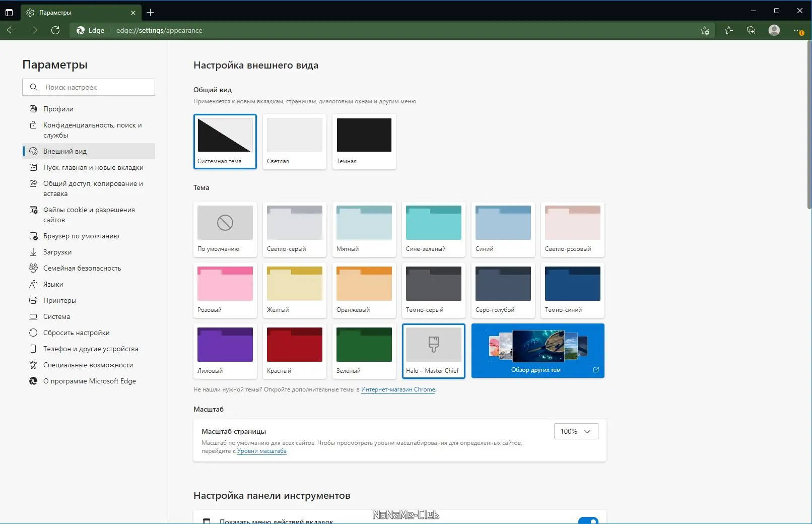Click the Система icon in sidebar

pyautogui.click(x=33, y=316)
